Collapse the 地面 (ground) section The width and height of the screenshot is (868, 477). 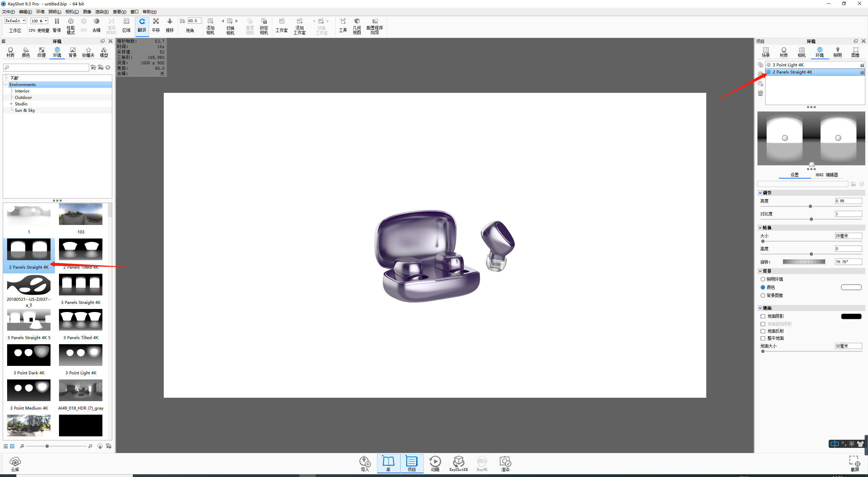[760, 308]
